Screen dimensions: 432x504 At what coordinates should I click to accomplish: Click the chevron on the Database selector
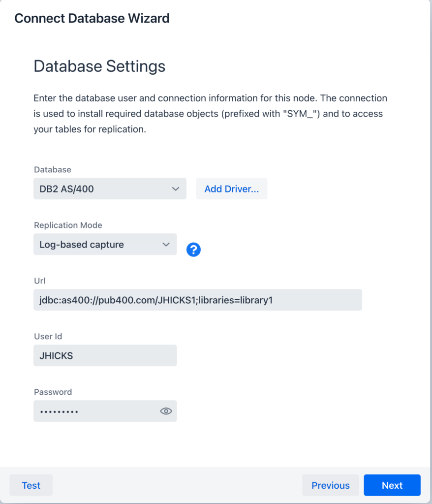[x=176, y=189]
